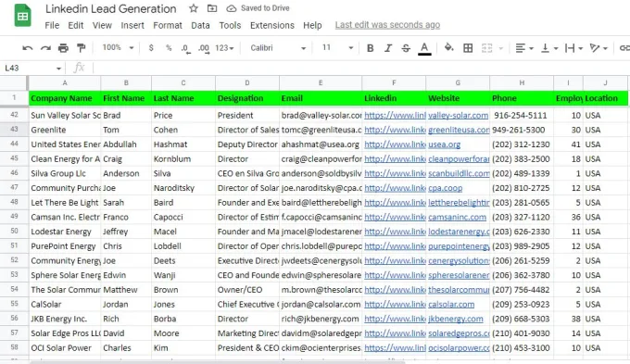Open the File menu
The width and height of the screenshot is (630, 364).
click(52, 25)
